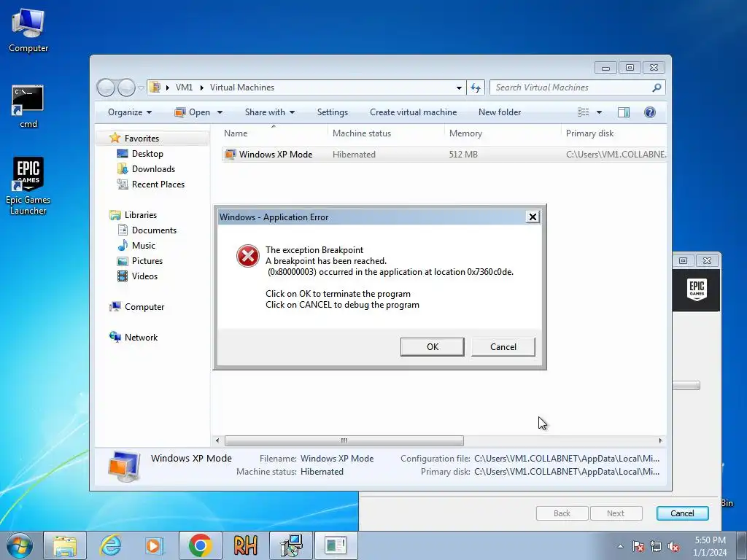
Task: Switch to application error taskbar icon
Action: 336,545
